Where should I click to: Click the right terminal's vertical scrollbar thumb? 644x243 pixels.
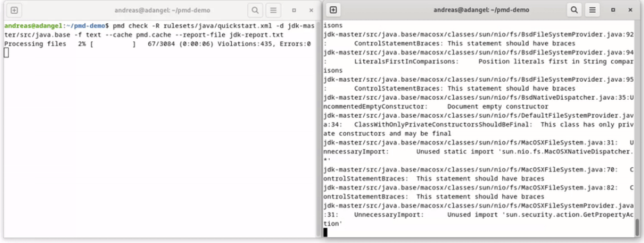[638, 228]
